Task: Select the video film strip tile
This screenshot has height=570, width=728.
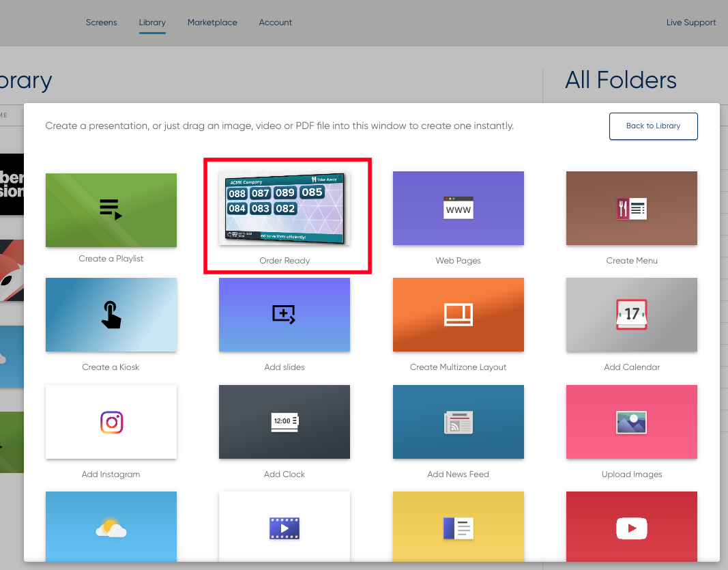Action: pos(284,527)
